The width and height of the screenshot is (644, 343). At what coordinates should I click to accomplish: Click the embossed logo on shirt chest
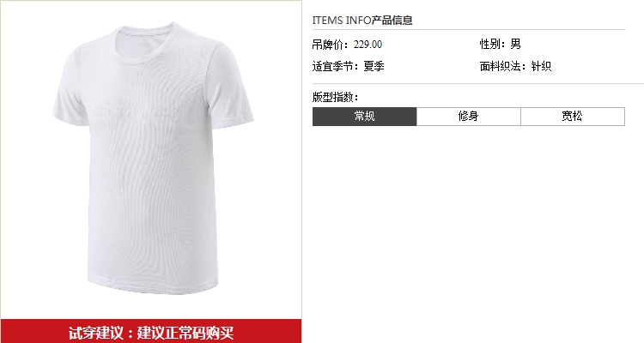coord(136,111)
